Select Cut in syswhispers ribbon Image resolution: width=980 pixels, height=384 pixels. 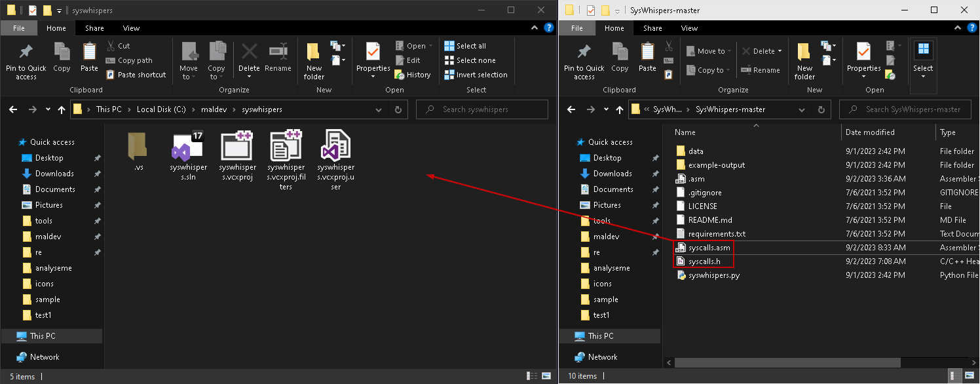coord(118,46)
